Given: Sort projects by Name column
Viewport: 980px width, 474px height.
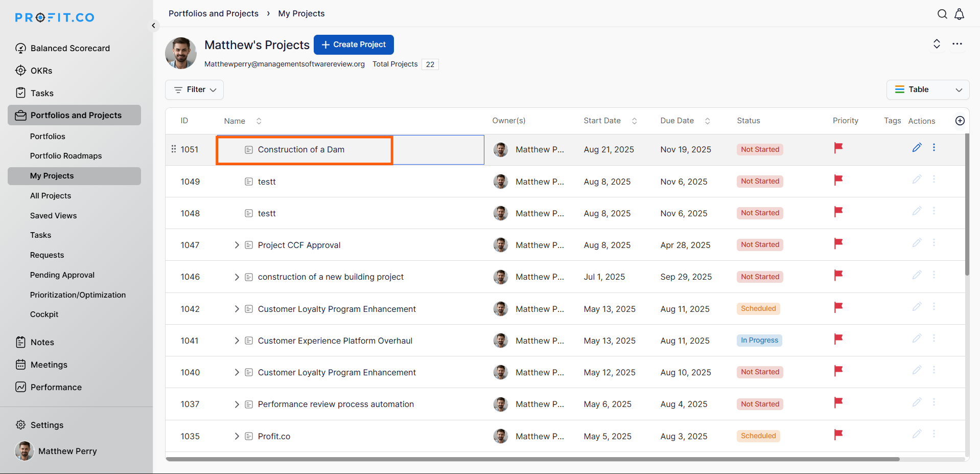Looking at the screenshot, I should tap(259, 121).
